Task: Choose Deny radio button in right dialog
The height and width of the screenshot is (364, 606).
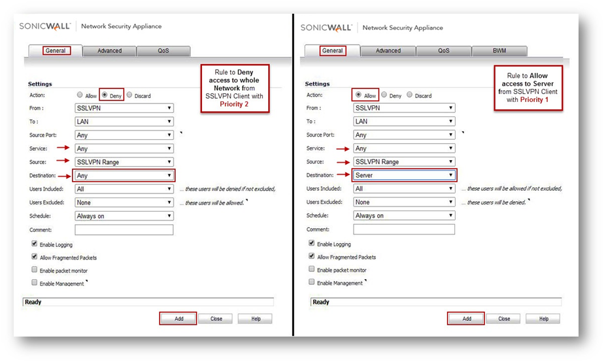Action: [x=384, y=95]
